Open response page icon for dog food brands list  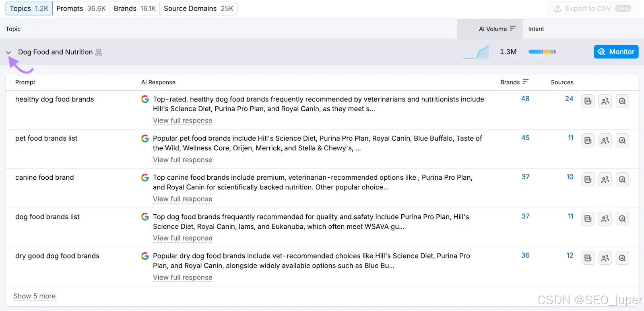point(588,219)
